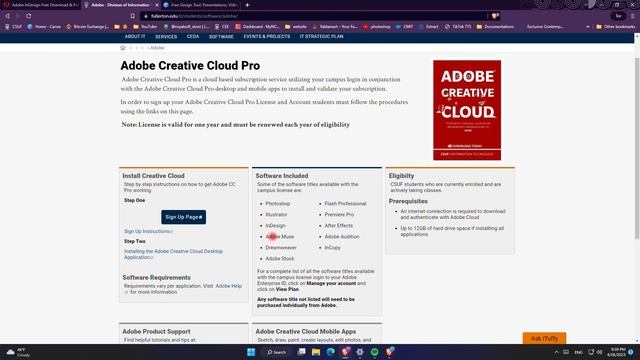Click 'Illustrator' in Software Included list
The height and width of the screenshot is (360, 640).
coord(276,215)
